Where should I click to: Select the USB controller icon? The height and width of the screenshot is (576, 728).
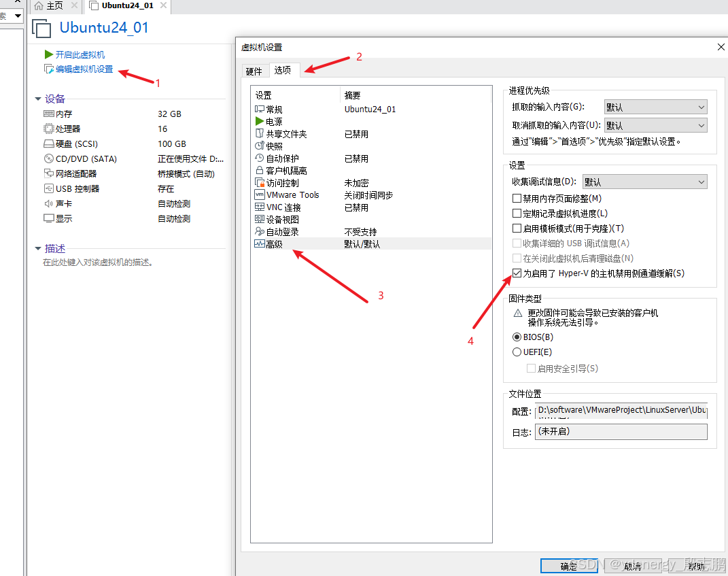49,188
